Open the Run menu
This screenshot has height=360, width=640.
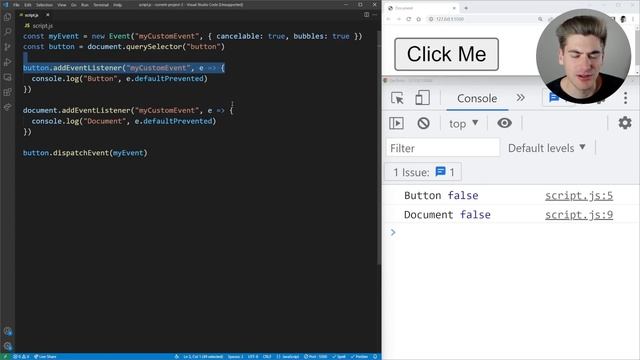85,5
